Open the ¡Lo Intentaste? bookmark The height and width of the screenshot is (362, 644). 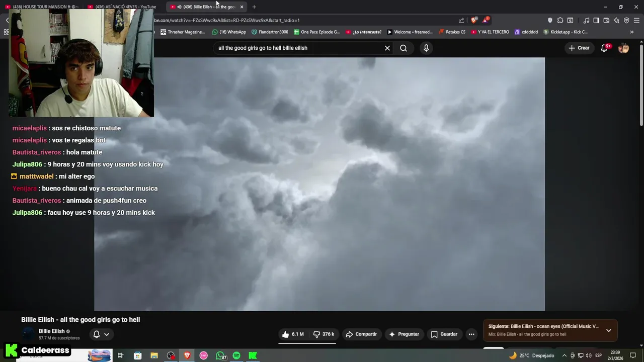pos(364,32)
